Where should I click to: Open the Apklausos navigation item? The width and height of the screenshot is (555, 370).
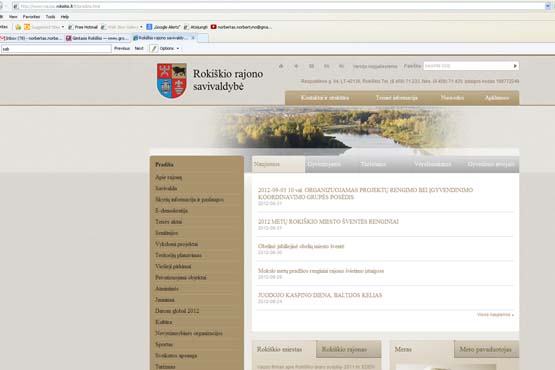(497, 98)
